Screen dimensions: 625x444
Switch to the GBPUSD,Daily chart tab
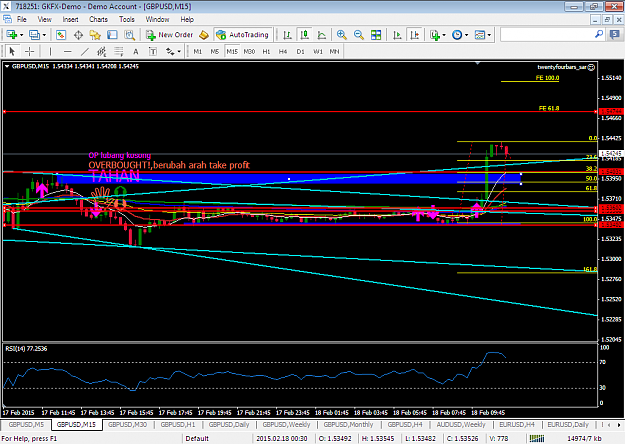pos(229,425)
